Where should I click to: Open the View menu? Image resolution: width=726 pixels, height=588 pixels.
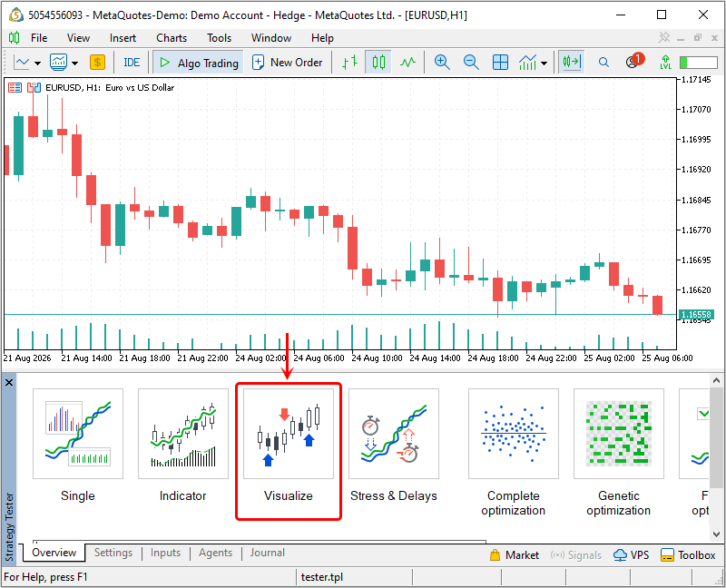coord(78,38)
